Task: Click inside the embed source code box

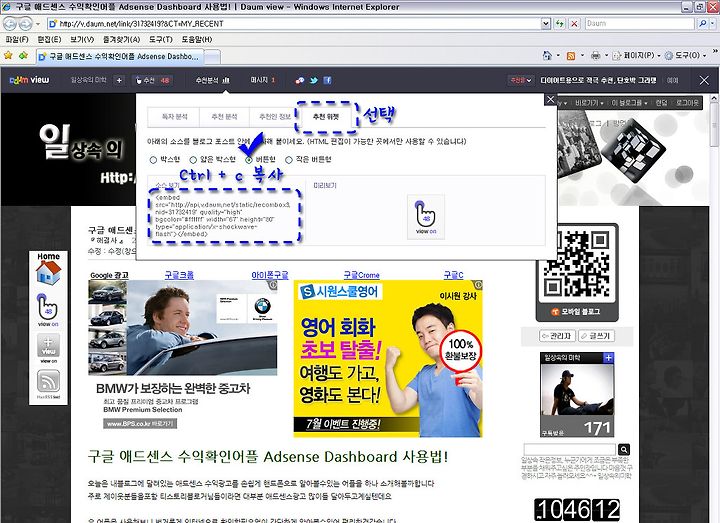Action: (224, 215)
